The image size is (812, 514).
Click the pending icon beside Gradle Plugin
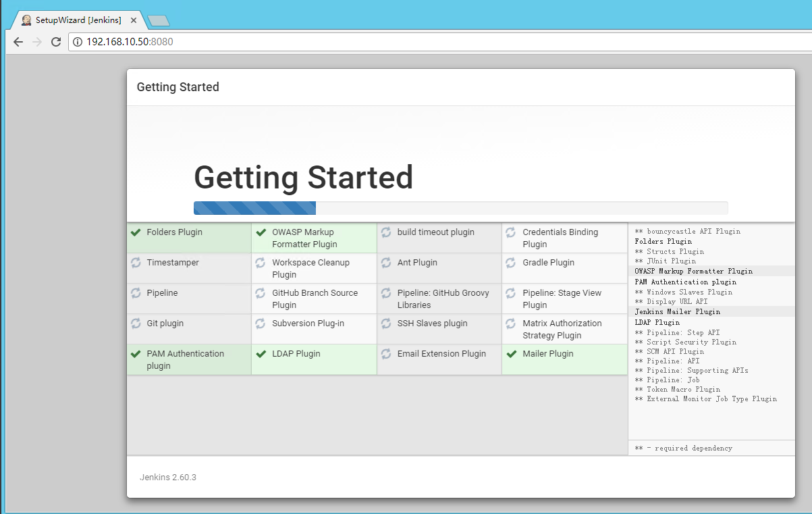[x=511, y=263]
